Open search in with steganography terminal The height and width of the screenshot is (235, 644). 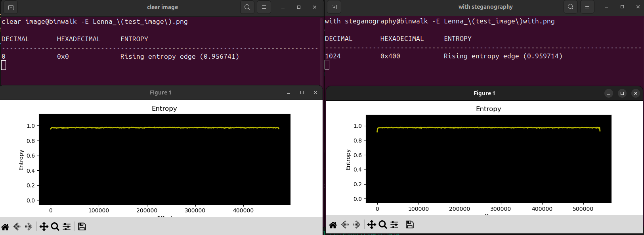[x=571, y=7]
